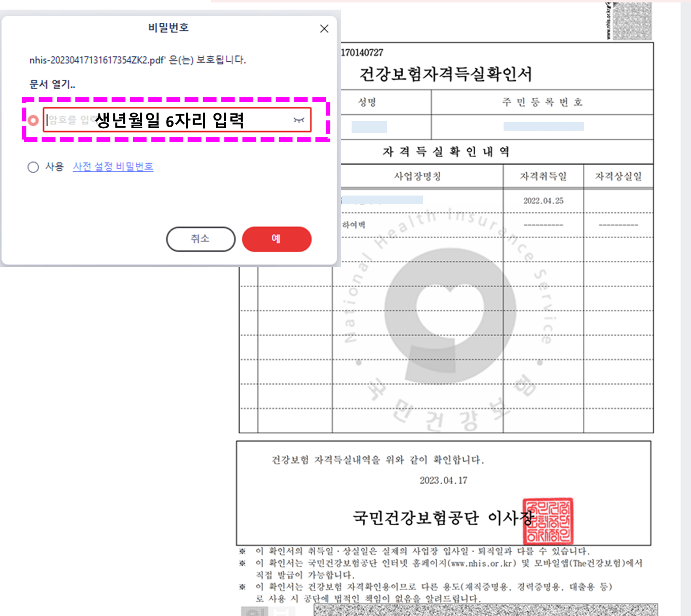Image resolution: width=691 pixels, height=616 pixels.
Task: Close the 비밀번호 password dialog
Action: [x=324, y=28]
